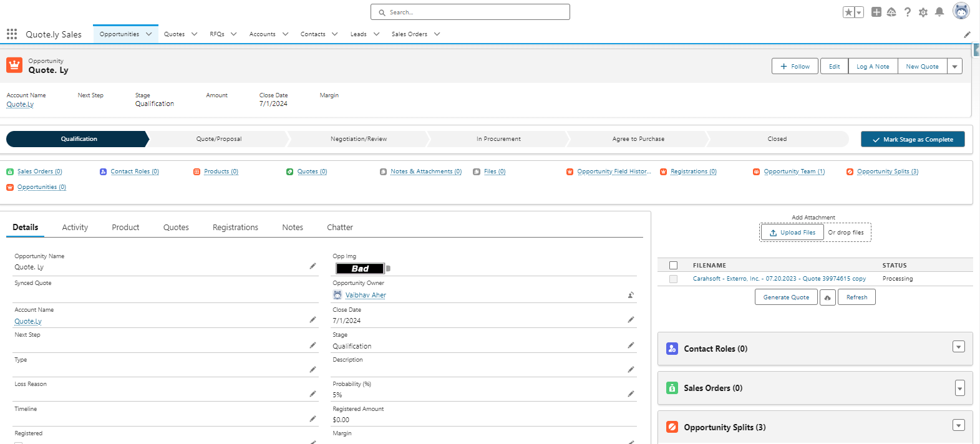Expand the Sales Orders nav tab dropdown
The height and width of the screenshot is (444, 980).
tap(437, 34)
